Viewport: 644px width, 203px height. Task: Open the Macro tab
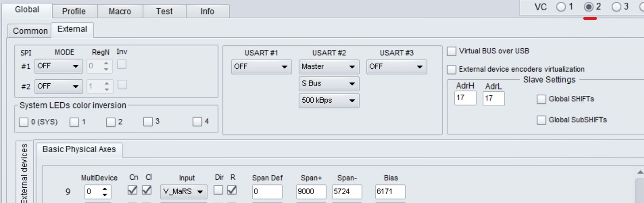pyautogui.click(x=119, y=11)
